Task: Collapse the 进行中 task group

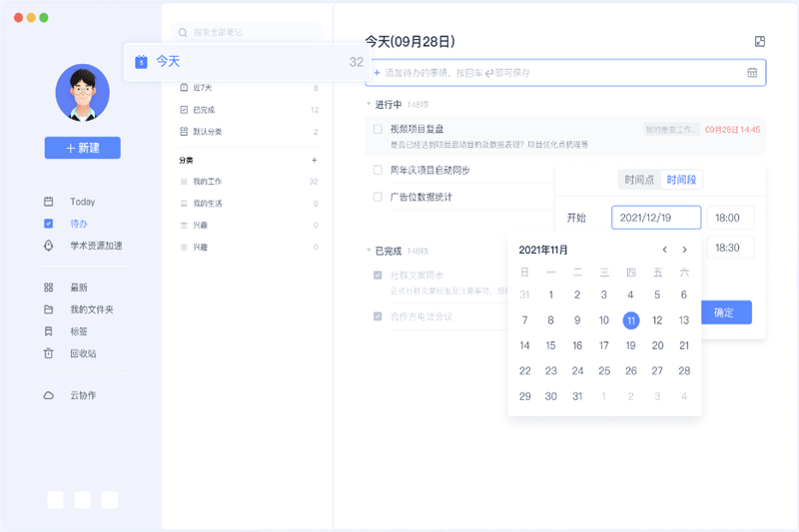Action: (369, 105)
